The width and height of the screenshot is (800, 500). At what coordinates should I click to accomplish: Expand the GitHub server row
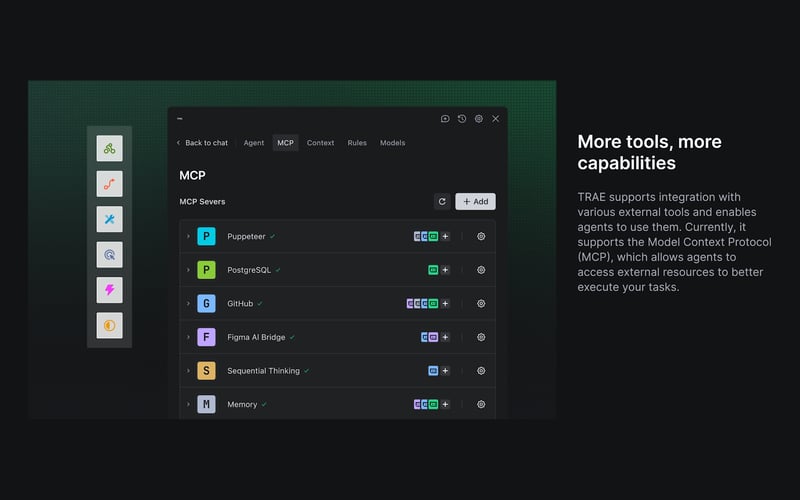tap(188, 304)
